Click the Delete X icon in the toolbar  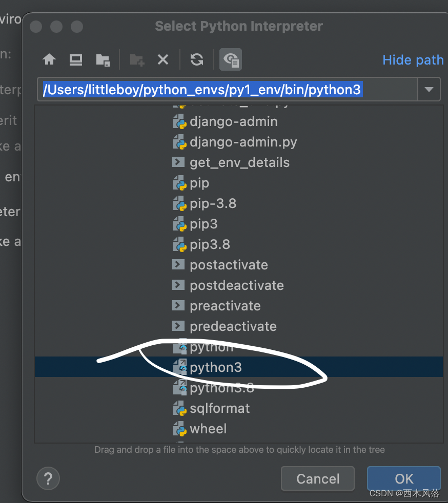point(163,59)
